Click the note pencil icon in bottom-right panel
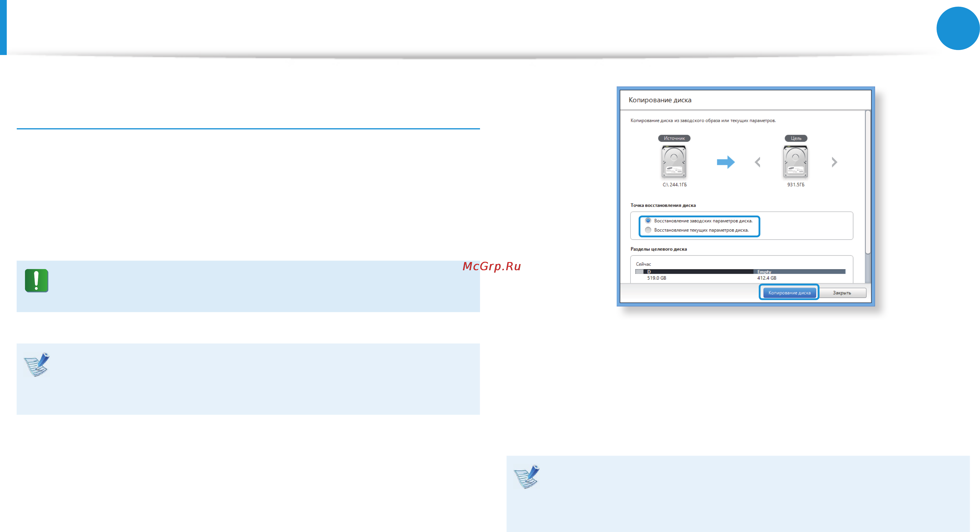 tap(526, 476)
